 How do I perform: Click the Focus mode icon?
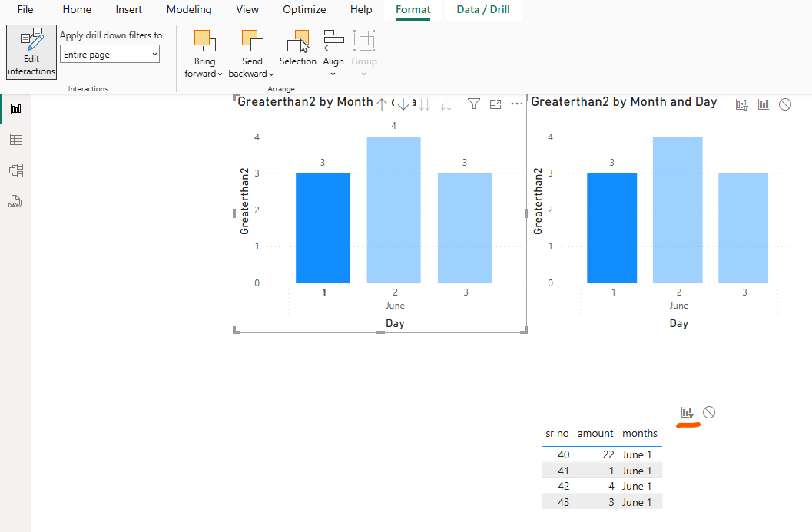[x=495, y=104]
